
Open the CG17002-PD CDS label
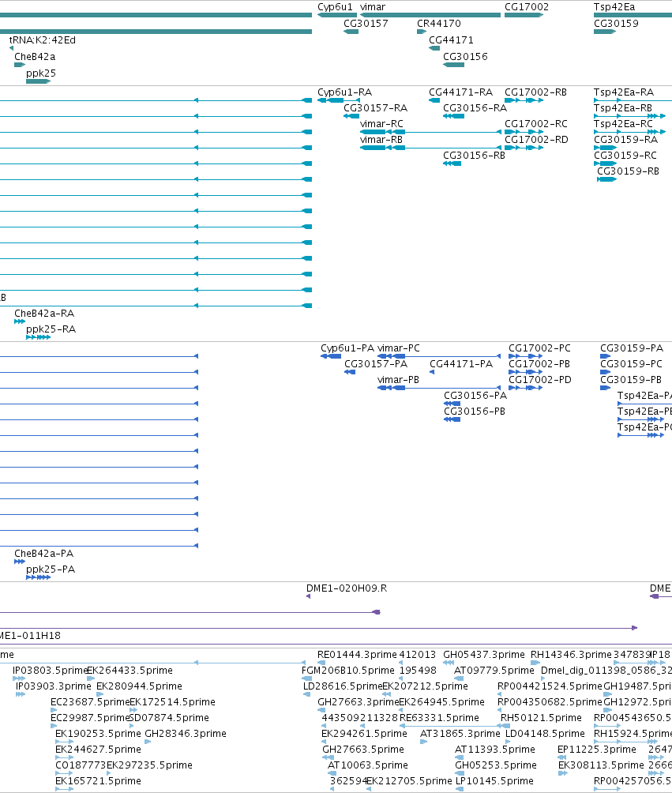[x=540, y=380]
